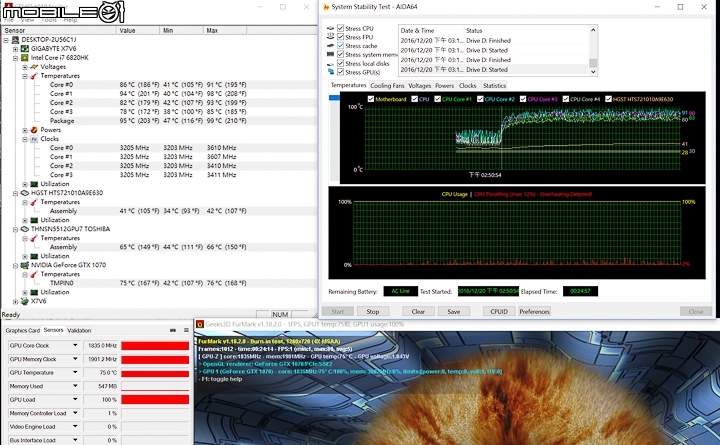This screenshot has width=720, height=445.
Task: Collapse the DESKTOP-2U56C1J tree node
Action: [x=6, y=40]
